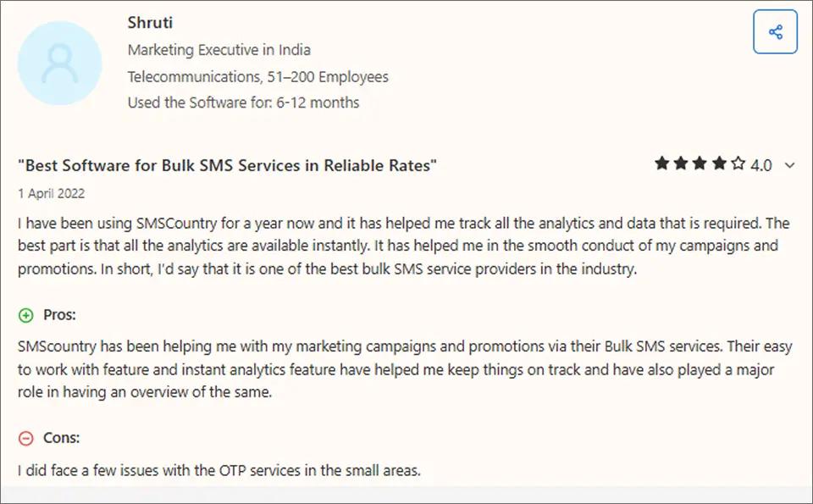Image resolution: width=813 pixels, height=504 pixels.
Task: Click the OTP services issue text under Cons
Action: pyautogui.click(x=218, y=469)
